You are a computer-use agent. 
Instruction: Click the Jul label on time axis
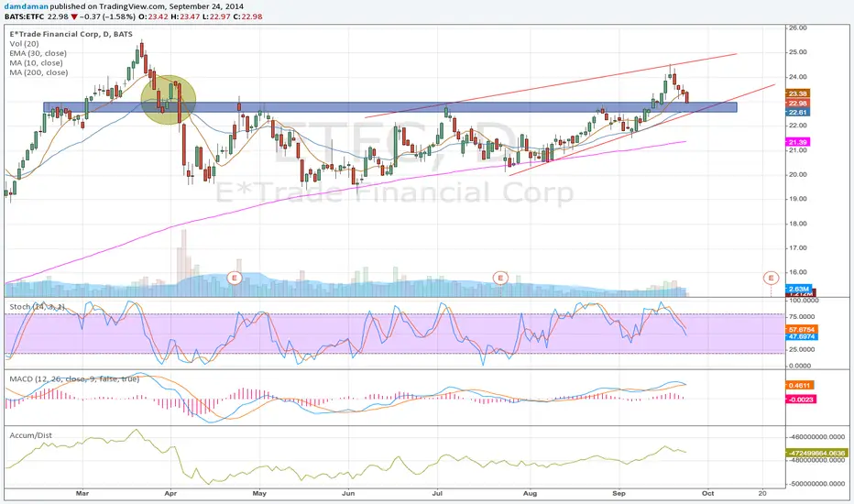pos(437,494)
